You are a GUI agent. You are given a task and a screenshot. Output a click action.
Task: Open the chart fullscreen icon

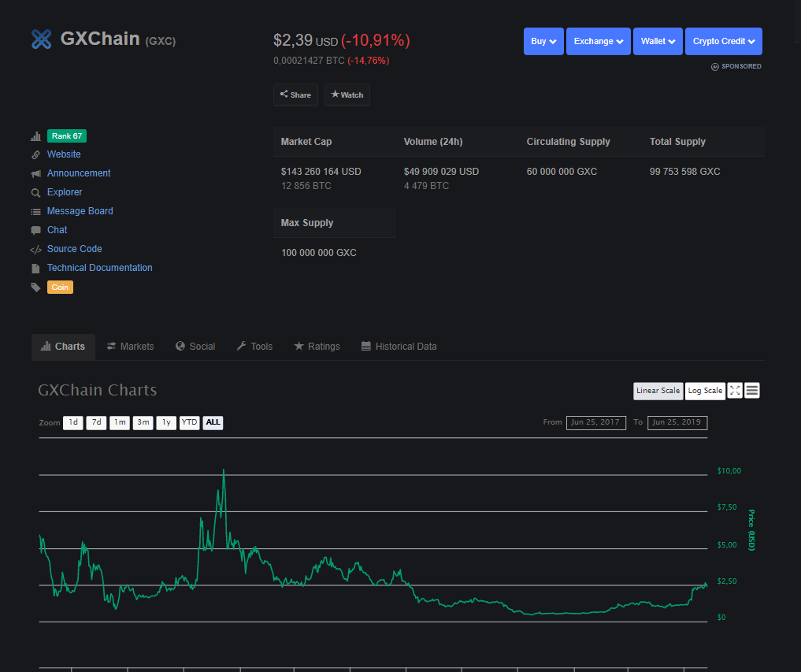[x=735, y=391]
